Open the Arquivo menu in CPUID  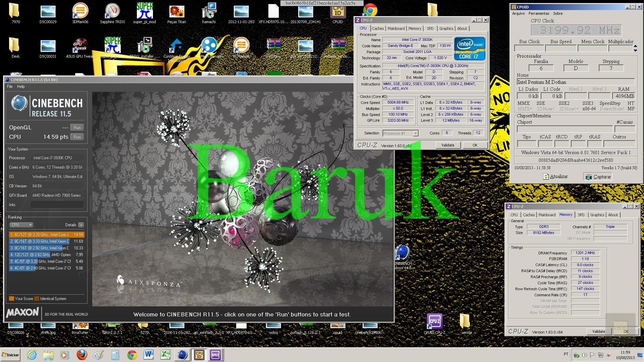518,13
